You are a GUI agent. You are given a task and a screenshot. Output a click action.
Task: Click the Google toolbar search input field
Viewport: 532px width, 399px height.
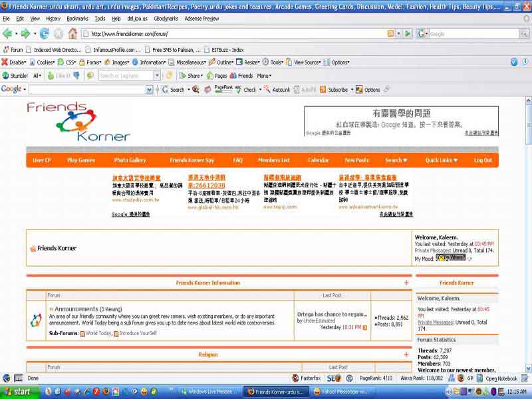88,90
